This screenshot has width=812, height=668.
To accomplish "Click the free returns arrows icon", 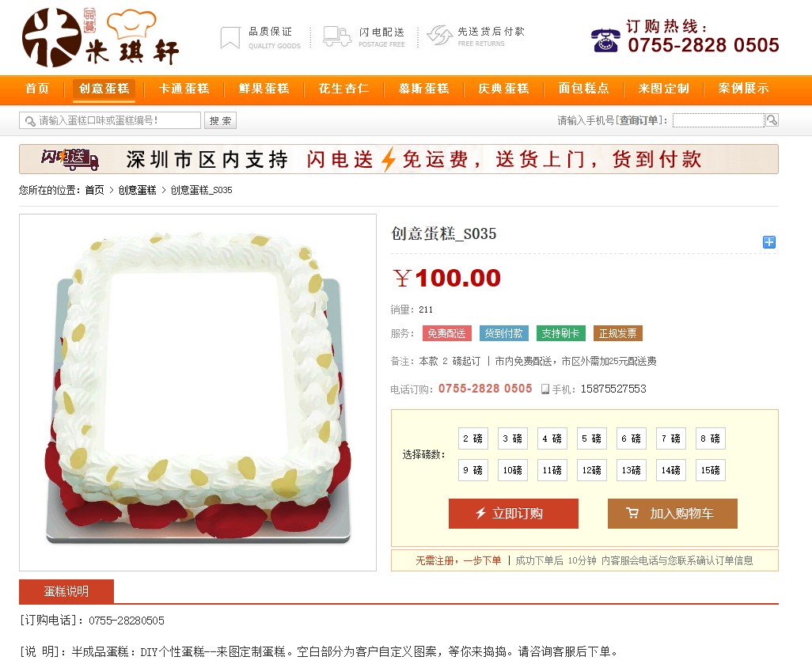I will tap(440, 36).
